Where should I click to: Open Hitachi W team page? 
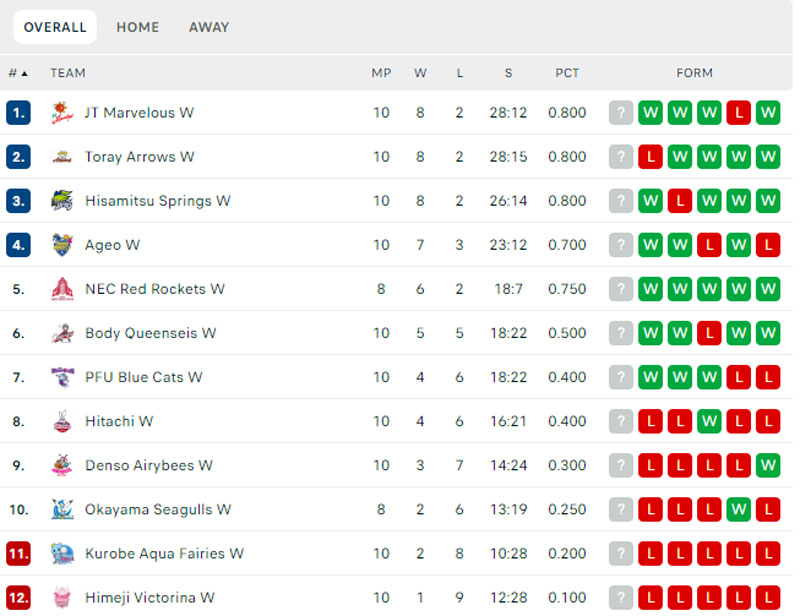119,422
